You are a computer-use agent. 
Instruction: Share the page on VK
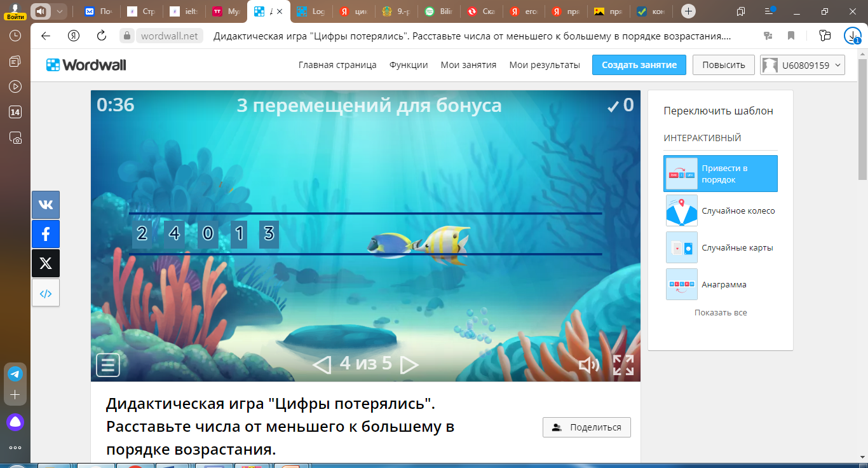(x=46, y=205)
